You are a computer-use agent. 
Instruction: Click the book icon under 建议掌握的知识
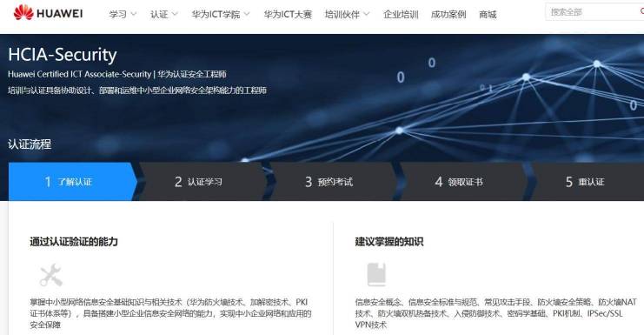point(376,275)
